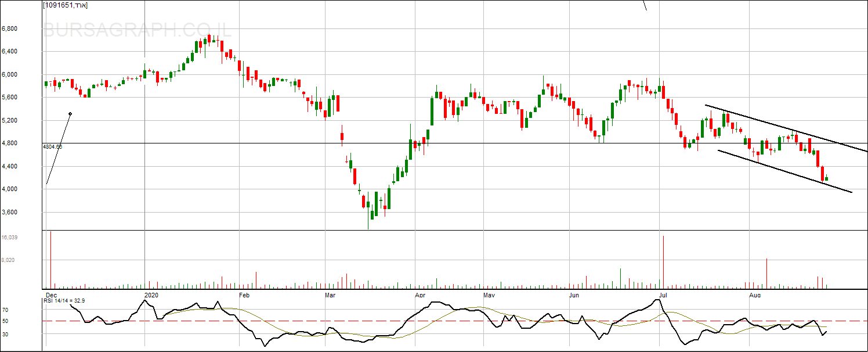Click the 8,020 volume axis label
Image resolution: width=868 pixels, height=352 pixels.
point(8,260)
